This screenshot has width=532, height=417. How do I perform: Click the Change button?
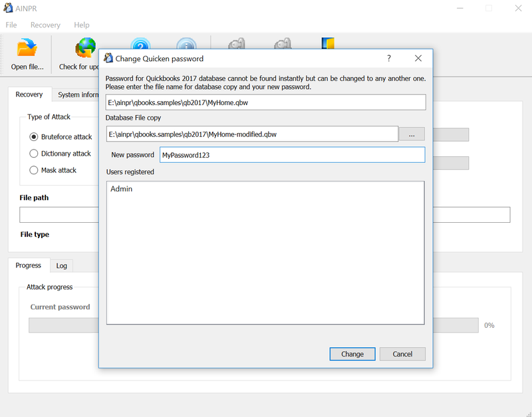click(x=352, y=354)
